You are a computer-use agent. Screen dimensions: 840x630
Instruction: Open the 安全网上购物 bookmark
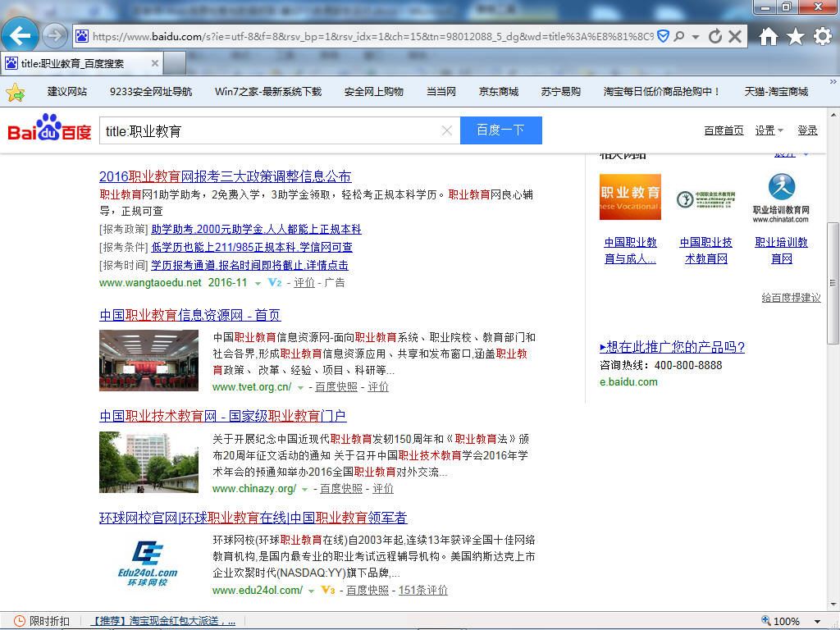[x=373, y=92]
